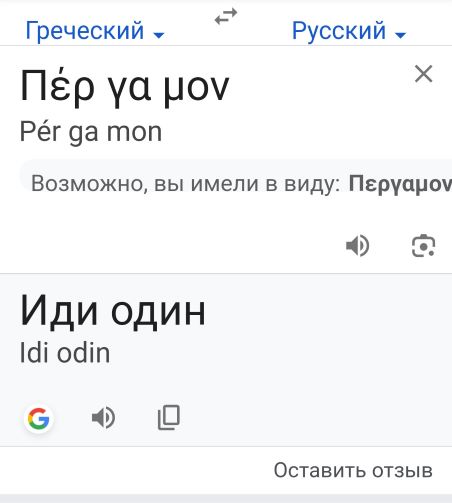Click the romanization Idi odin
The width and height of the screenshot is (452, 503).
point(65,353)
